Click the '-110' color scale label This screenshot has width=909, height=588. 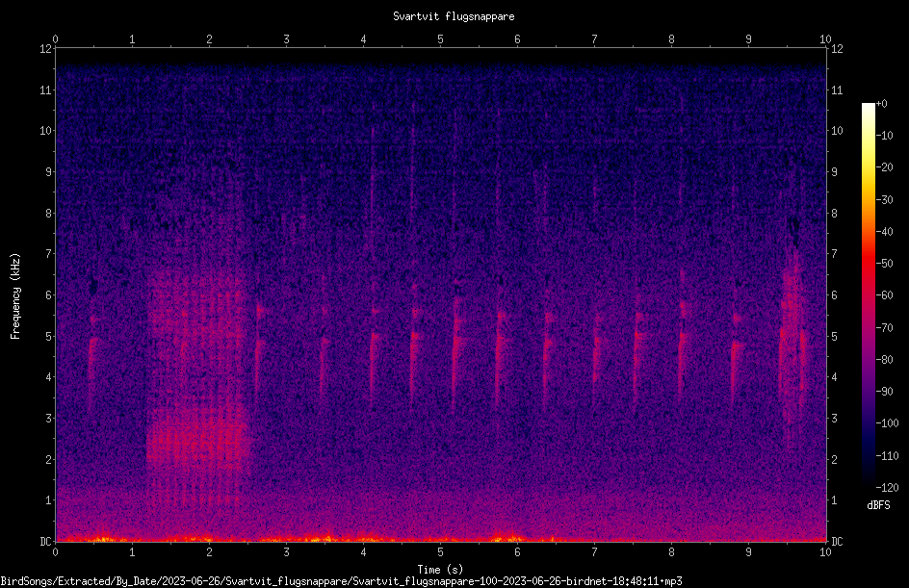pyautogui.click(x=887, y=456)
